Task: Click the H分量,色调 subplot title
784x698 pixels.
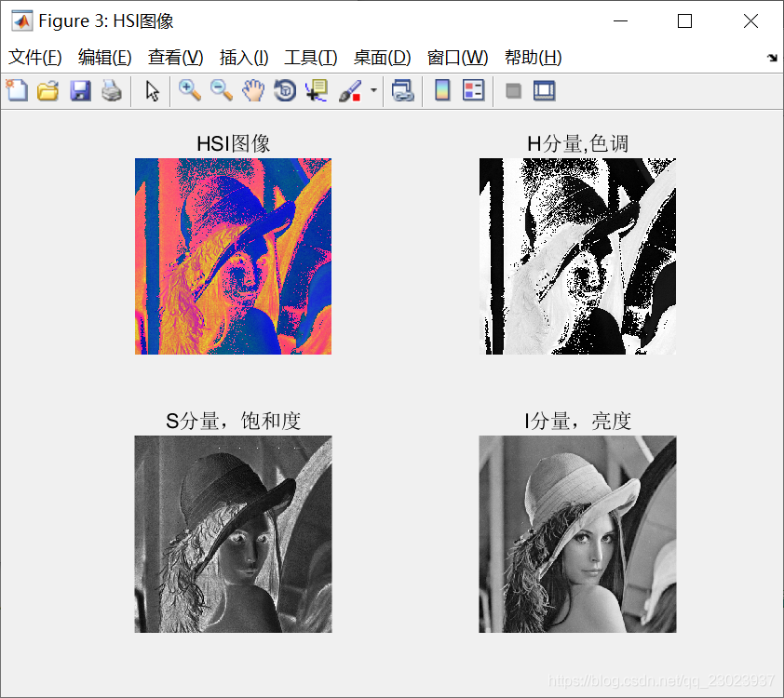Action: 577,144
